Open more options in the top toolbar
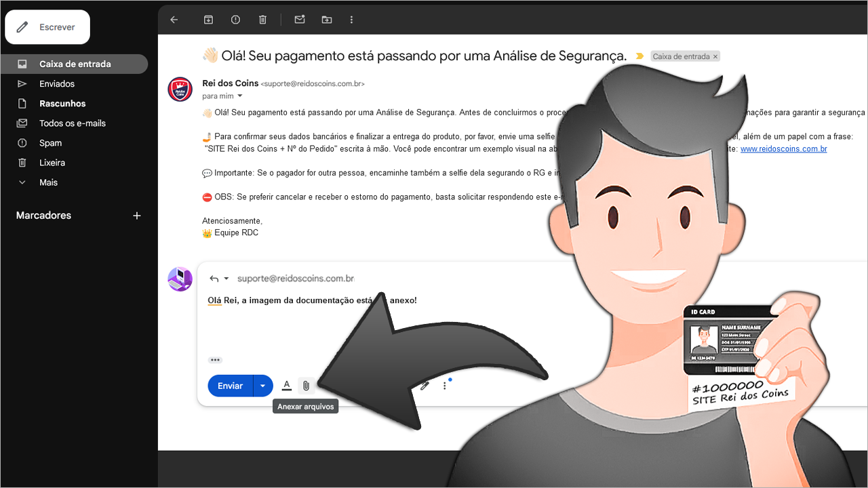 [x=351, y=20]
